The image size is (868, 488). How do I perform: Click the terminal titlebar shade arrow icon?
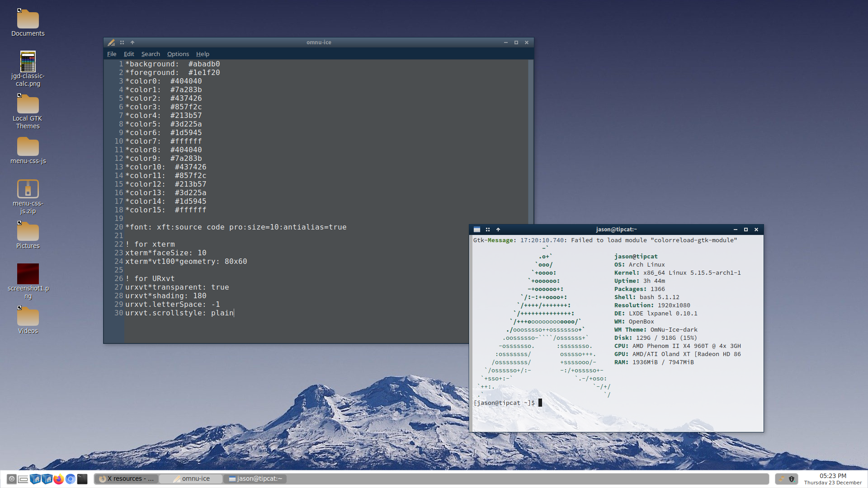coord(498,230)
